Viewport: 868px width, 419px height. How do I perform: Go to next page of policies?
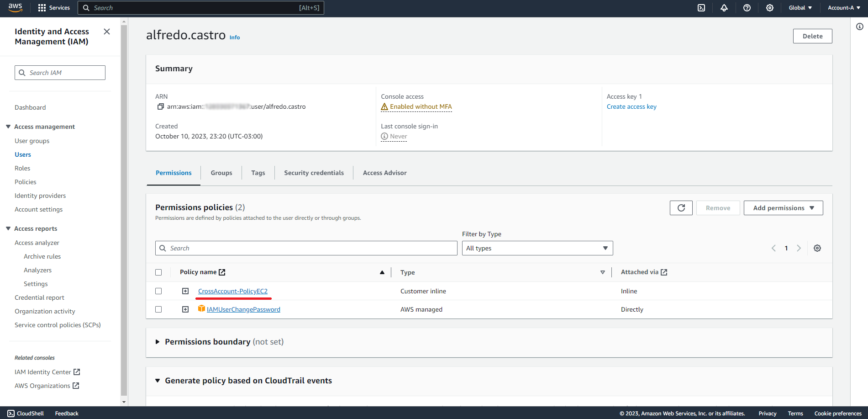click(799, 248)
